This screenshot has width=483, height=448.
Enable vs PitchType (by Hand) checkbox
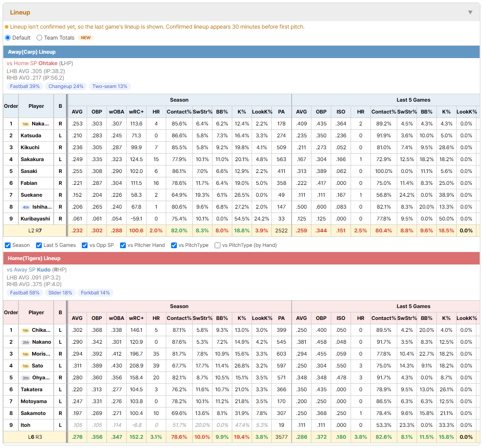[x=217, y=245]
